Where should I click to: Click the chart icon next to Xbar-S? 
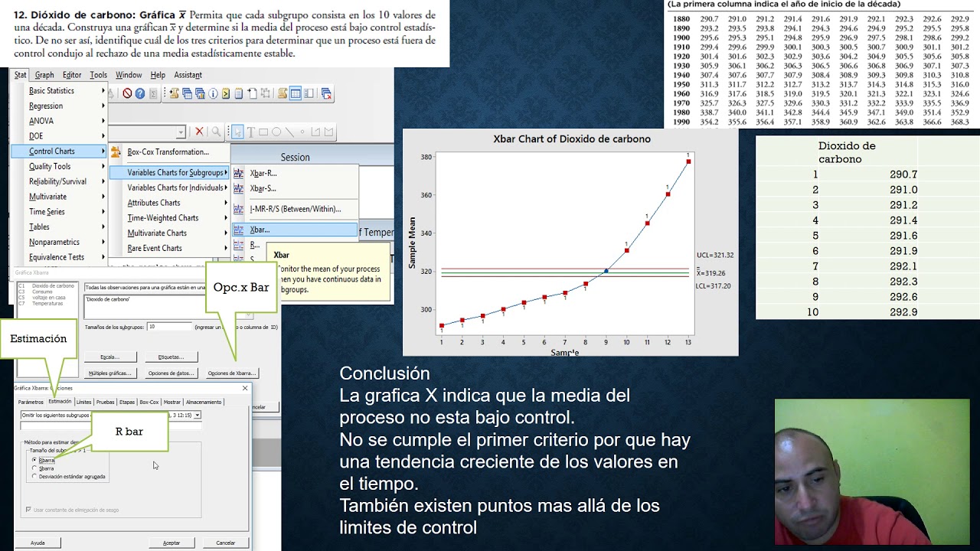pyautogui.click(x=238, y=188)
